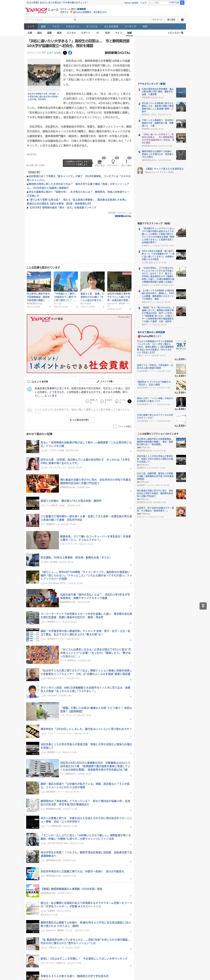Share the article on Facebook

tap(70, 53)
